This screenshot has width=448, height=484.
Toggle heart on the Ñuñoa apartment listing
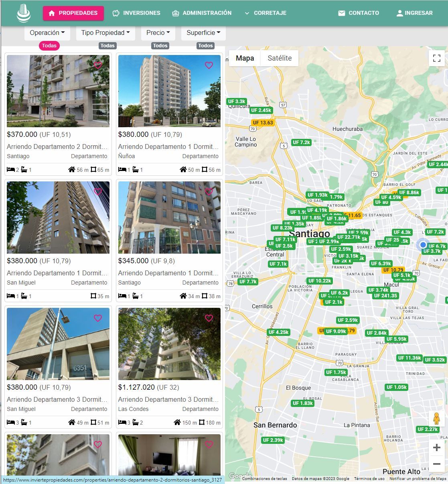[209, 65]
